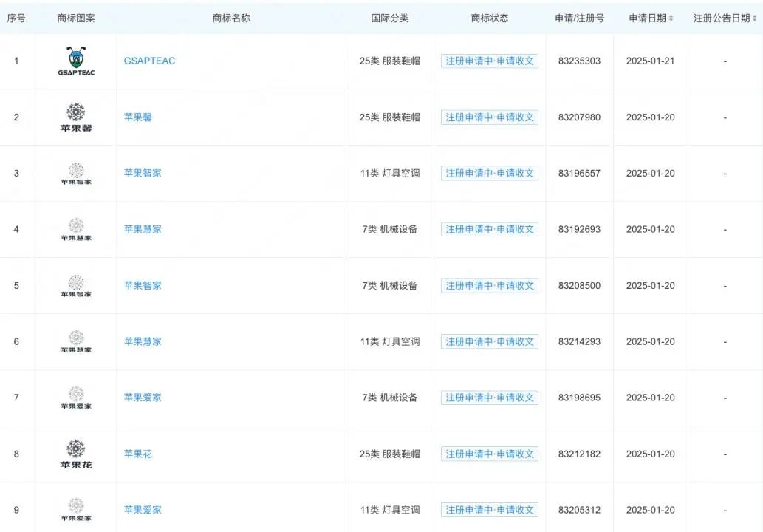Viewport: 763px width, 532px height.
Task: Click the 苹果爱家 logo thumbnail in row 9
Action: click(x=75, y=509)
